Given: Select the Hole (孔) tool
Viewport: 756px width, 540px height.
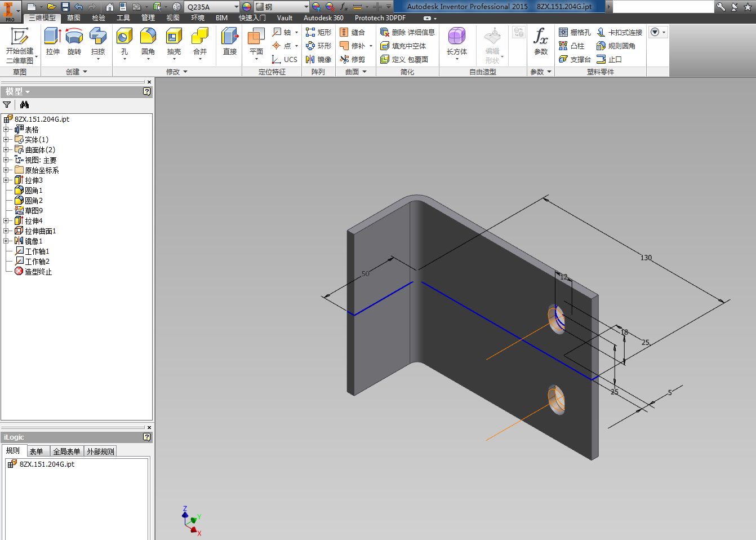Looking at the screenshot, I should click(124, 43).
